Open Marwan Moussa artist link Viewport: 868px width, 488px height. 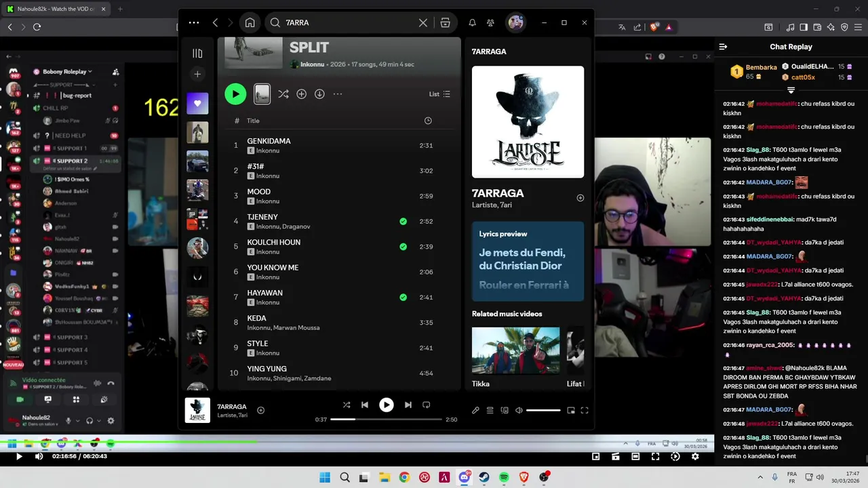pyautogui.click(x=296, y=328)
